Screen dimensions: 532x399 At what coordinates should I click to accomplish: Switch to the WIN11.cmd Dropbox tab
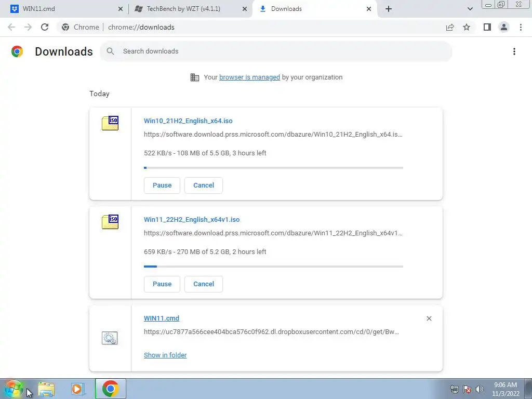(x=64, y=9)
